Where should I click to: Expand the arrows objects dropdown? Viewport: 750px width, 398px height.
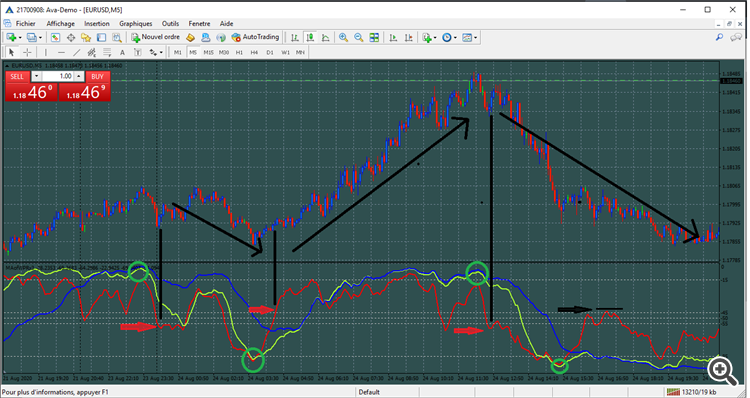pyautogui.click(x=161, y=52)
